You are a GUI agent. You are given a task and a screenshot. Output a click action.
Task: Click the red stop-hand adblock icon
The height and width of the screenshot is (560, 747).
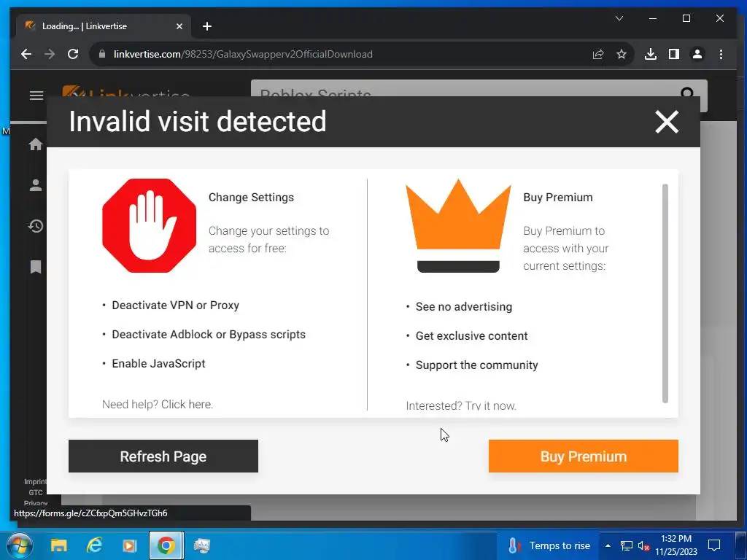(149, 226)
